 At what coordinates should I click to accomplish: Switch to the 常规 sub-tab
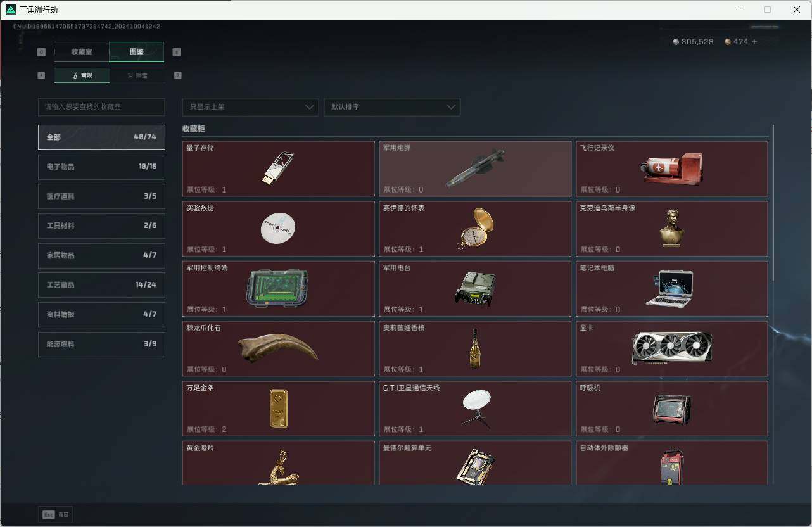click(82, 75)
